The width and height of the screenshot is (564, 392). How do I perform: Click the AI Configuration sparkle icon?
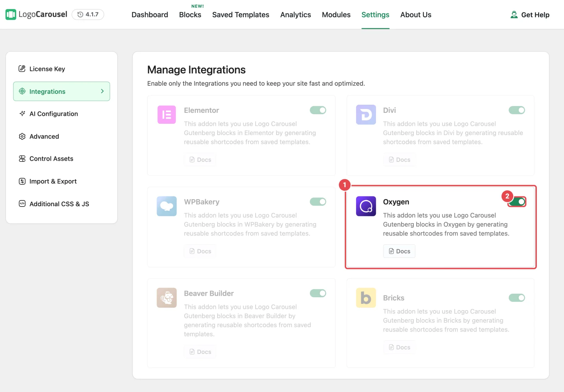pyautogui.click(x=22, y=114)
